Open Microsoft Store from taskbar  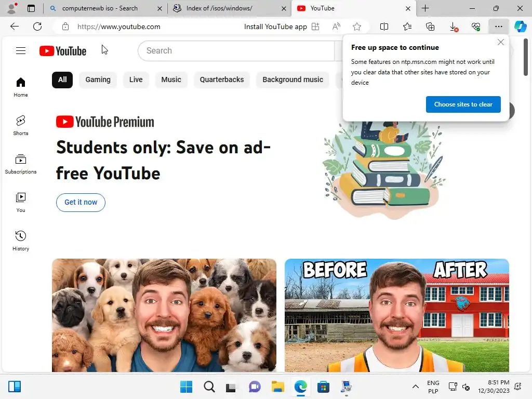pyautogui.click(x=323, y=387)
